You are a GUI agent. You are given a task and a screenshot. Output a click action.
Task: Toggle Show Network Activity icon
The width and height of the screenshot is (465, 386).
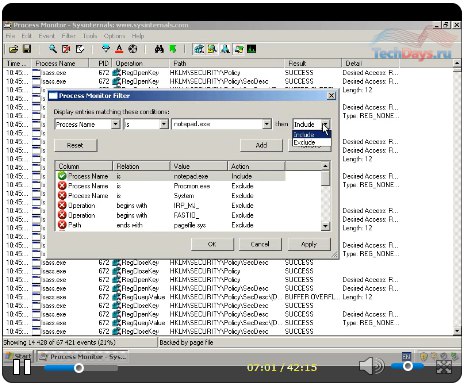tap(225, 49)
